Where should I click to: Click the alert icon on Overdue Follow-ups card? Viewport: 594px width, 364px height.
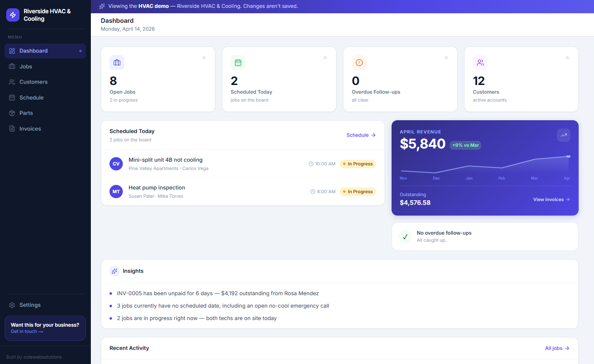click(x=359, y=63)
